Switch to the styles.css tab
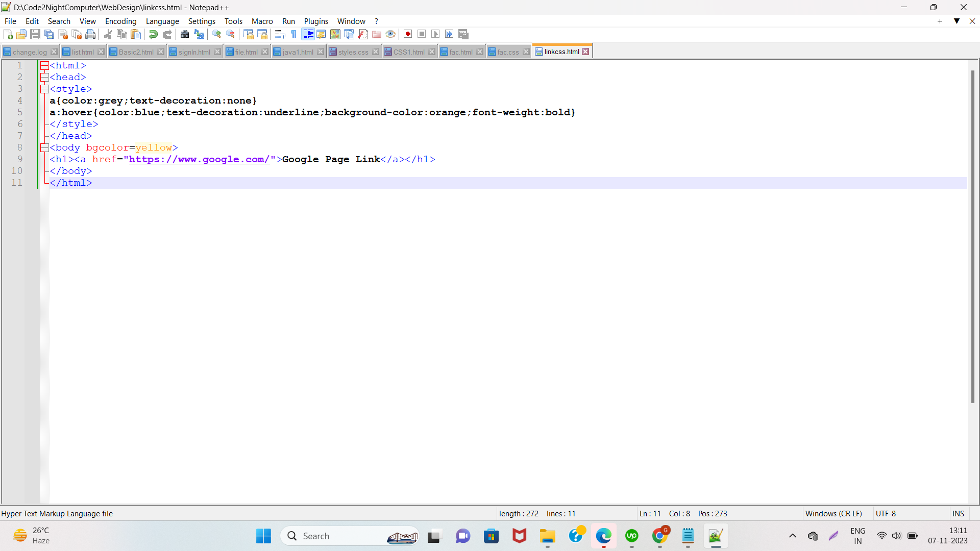 pos(353,52)
